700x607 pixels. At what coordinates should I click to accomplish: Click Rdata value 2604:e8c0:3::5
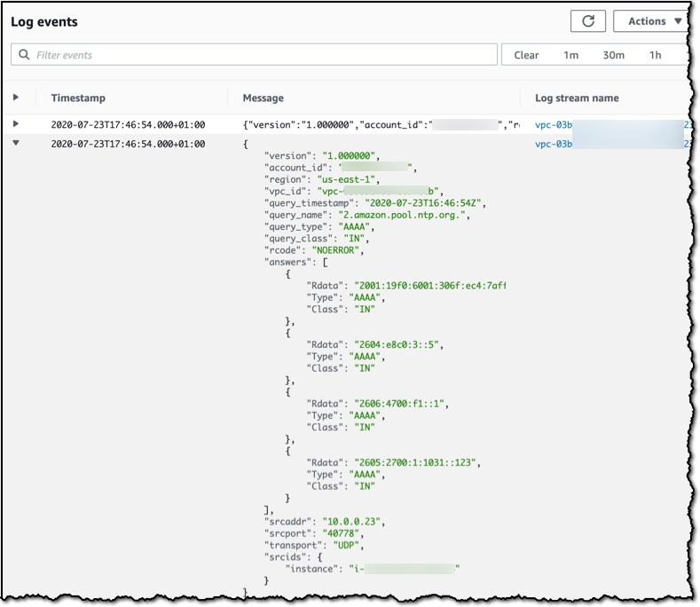click(x=398, y=345)
